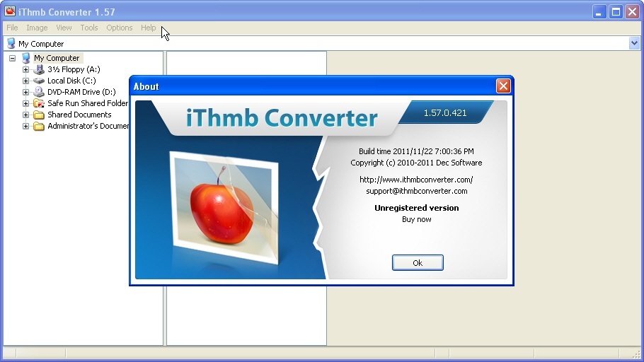Screen dimensions: 644x362
Task: Select Administrator's Documents in tree
Action: (88, 126)
